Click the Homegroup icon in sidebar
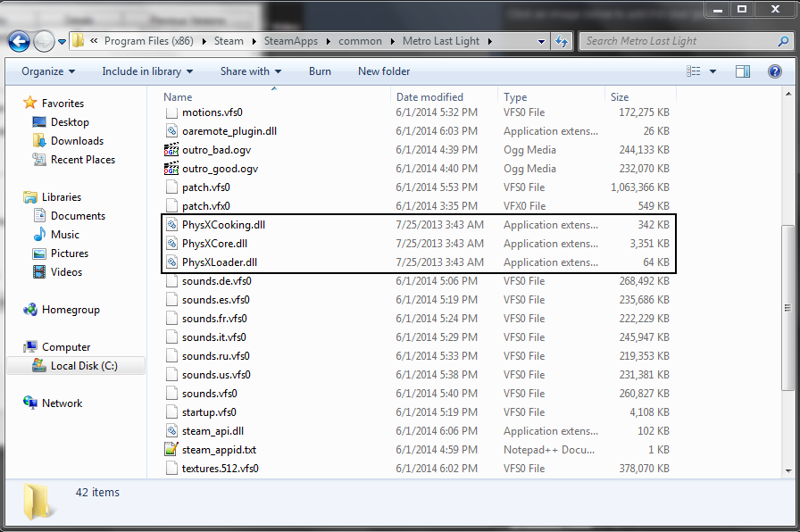Viewport: 800px width, 532px height. tap(30, 309)
